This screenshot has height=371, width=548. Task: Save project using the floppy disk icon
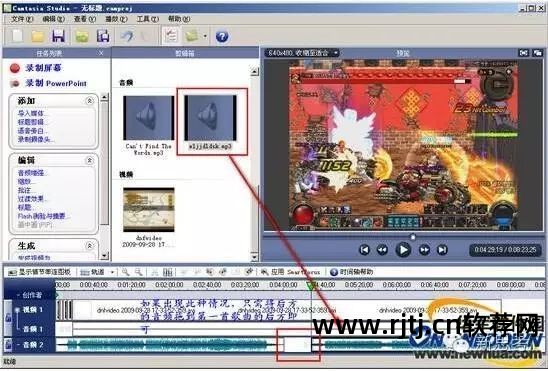(58, 36)
